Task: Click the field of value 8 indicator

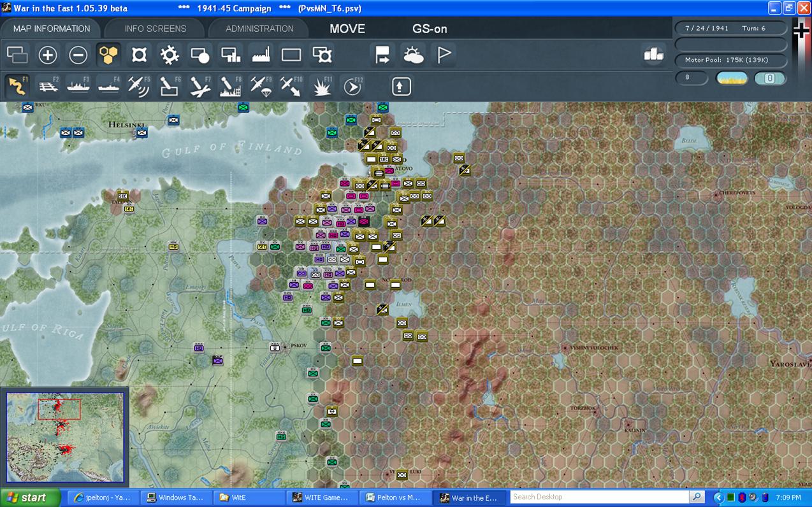Action: click(x=692, y=78)
